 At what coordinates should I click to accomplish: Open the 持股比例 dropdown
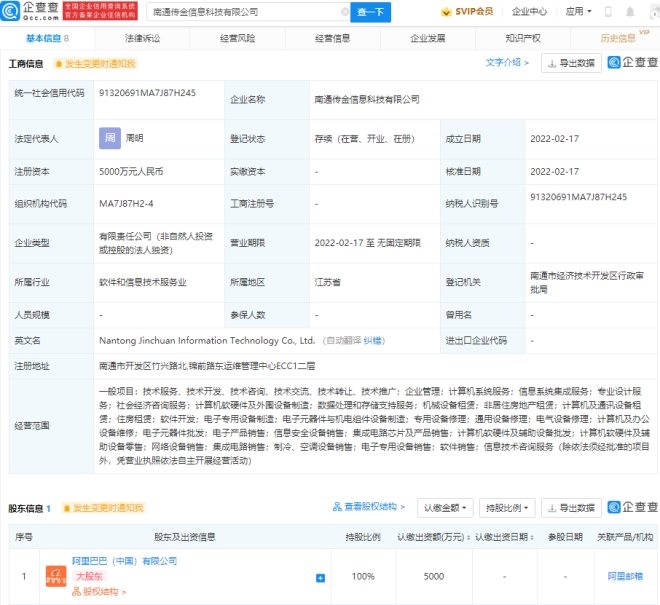[x=507, y=508]
